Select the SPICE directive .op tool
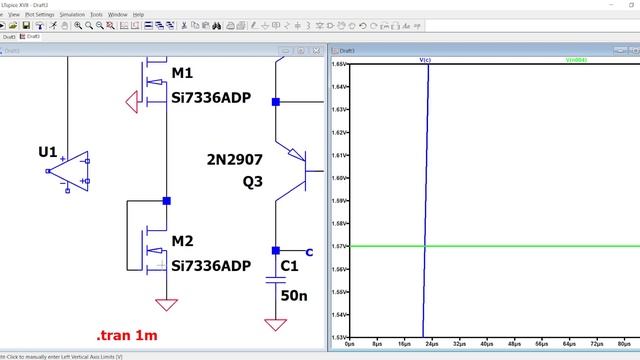Image resolution: width=640 pixels, height=360 pixels. (x=417, y=26)
